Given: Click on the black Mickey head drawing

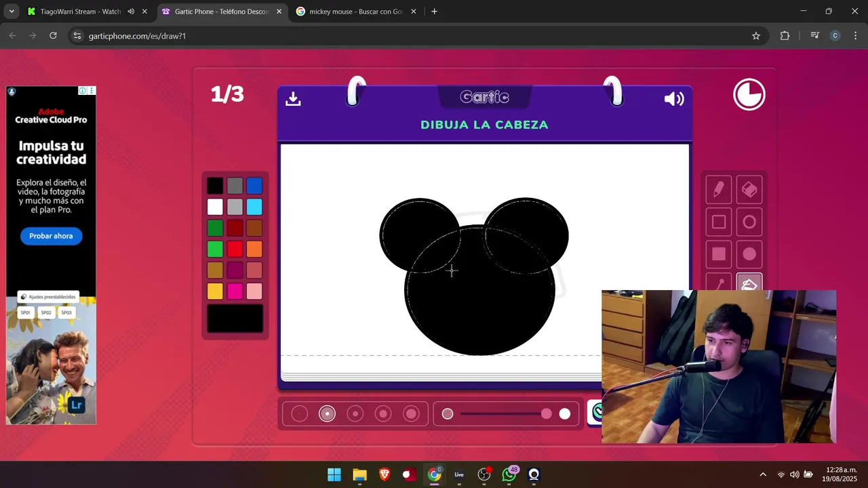Looking at the screenshot, I should point(479,291).
